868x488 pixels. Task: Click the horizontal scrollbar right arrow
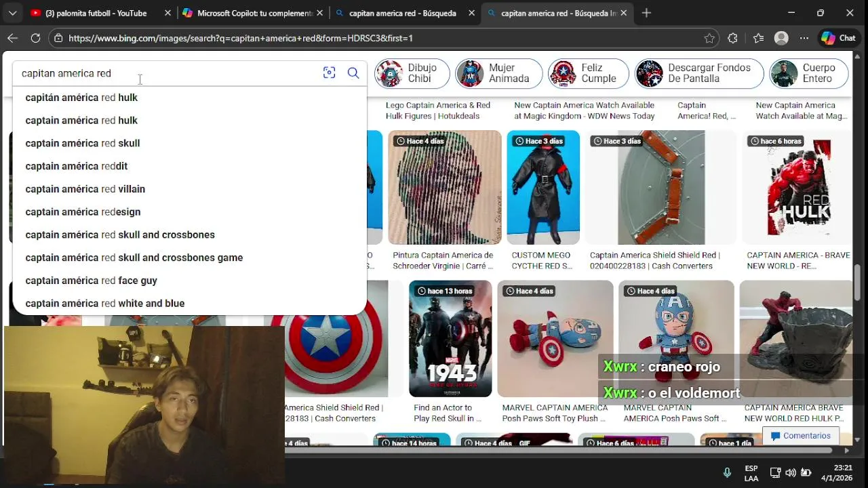(x=846, y=450)
